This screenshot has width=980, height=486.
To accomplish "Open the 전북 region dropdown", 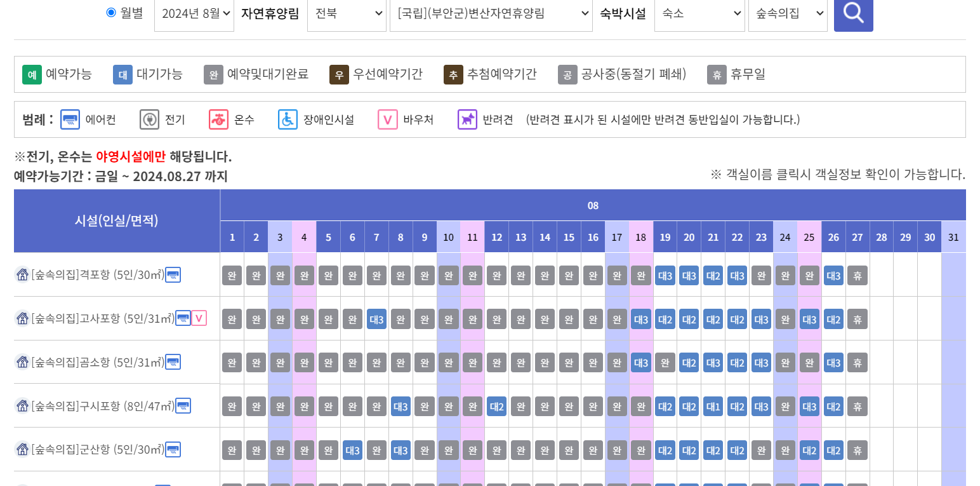I will tap(347, 13).
